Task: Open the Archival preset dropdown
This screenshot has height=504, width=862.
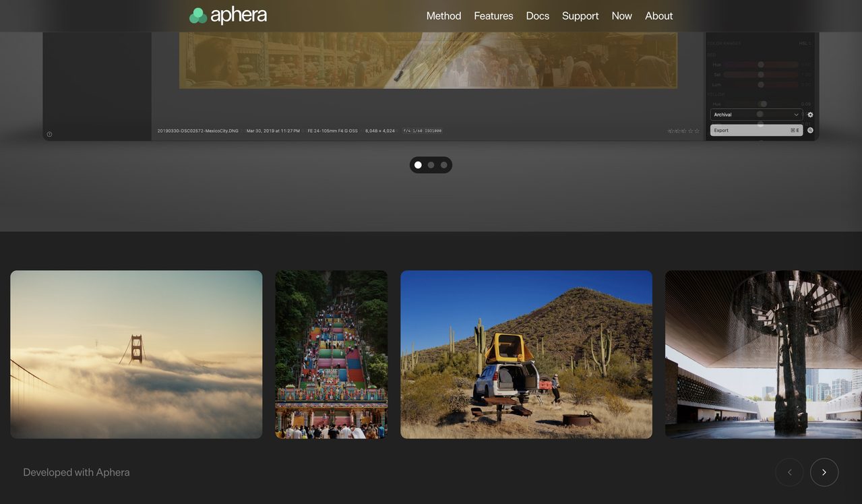Action: click(x=756, y=115)
